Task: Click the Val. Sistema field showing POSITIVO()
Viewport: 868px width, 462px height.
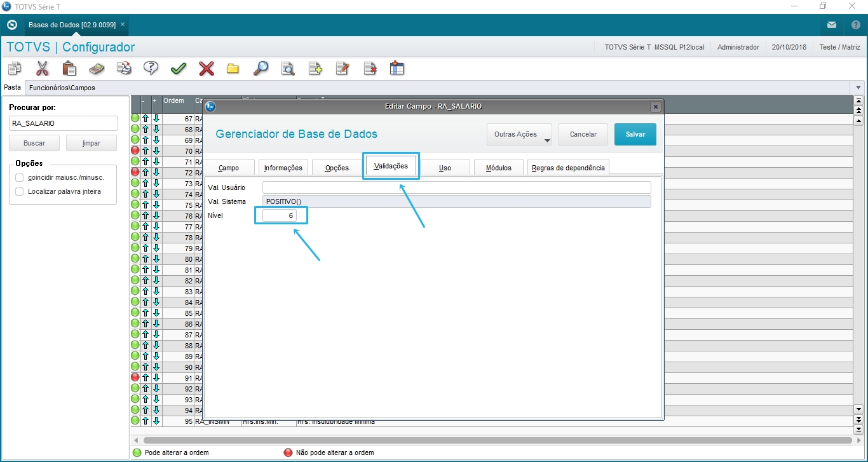Action: coord(457,201)
